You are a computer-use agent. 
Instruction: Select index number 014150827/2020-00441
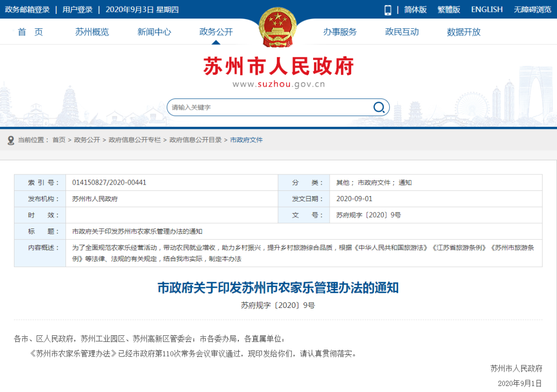point(109,183)
